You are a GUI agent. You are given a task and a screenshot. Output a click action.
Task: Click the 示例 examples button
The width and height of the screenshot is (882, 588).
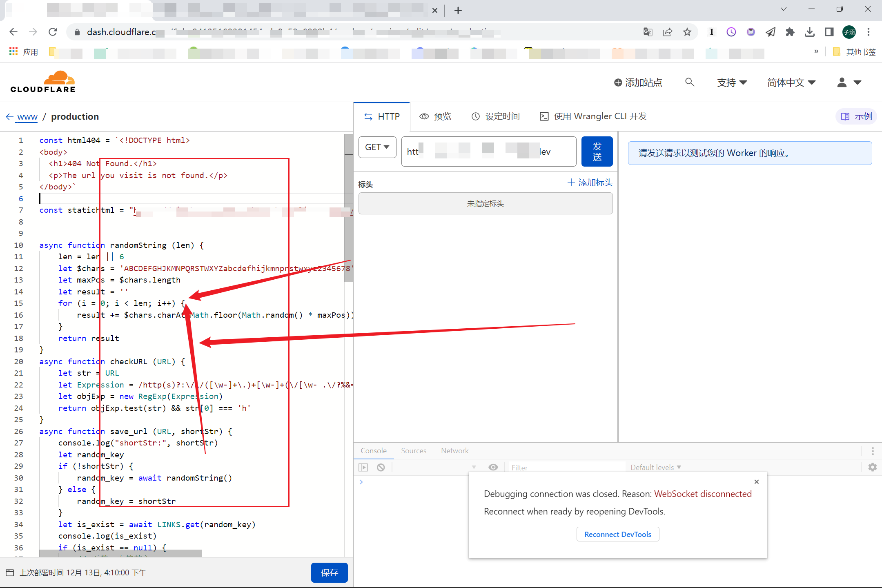(x=856, y=116)
